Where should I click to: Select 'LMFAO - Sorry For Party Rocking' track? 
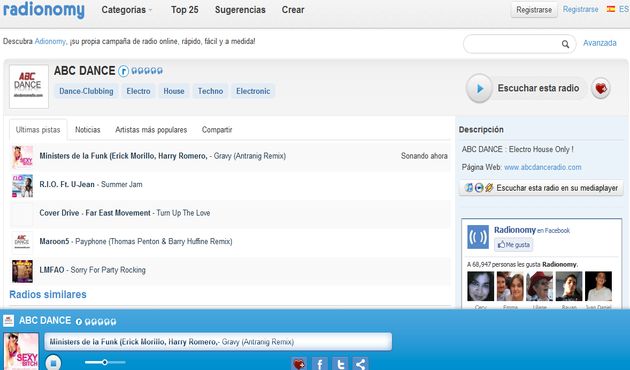click(x=92, y=270)
